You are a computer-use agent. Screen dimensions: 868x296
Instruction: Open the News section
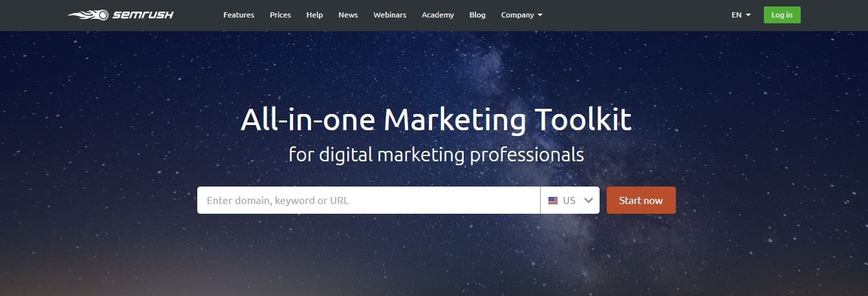348,15
